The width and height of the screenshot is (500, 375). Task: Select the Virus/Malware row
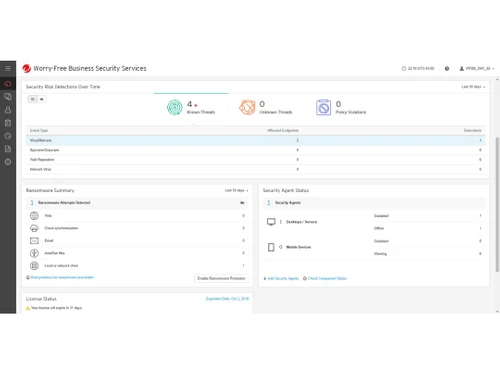(256, 140)
